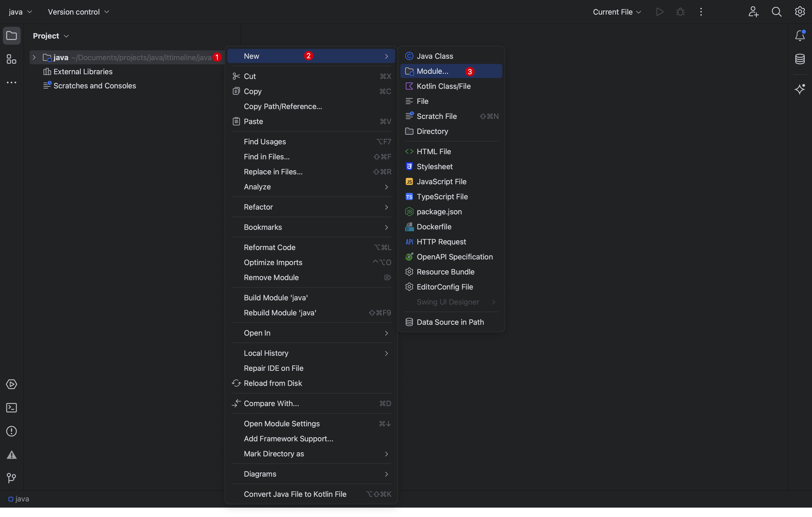Open the Current File run configuration dropdown

(x=617, y=12)
